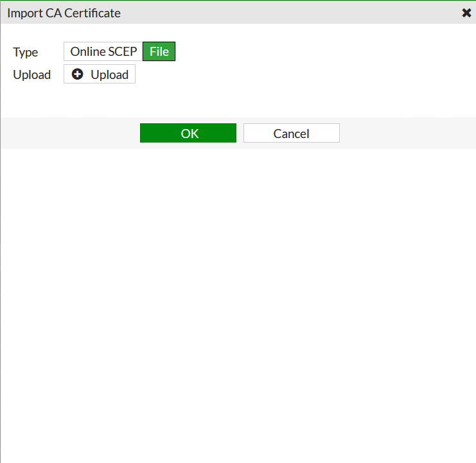476x463 pixels.
Task: Select File certificate type
Action: (159, 51)
